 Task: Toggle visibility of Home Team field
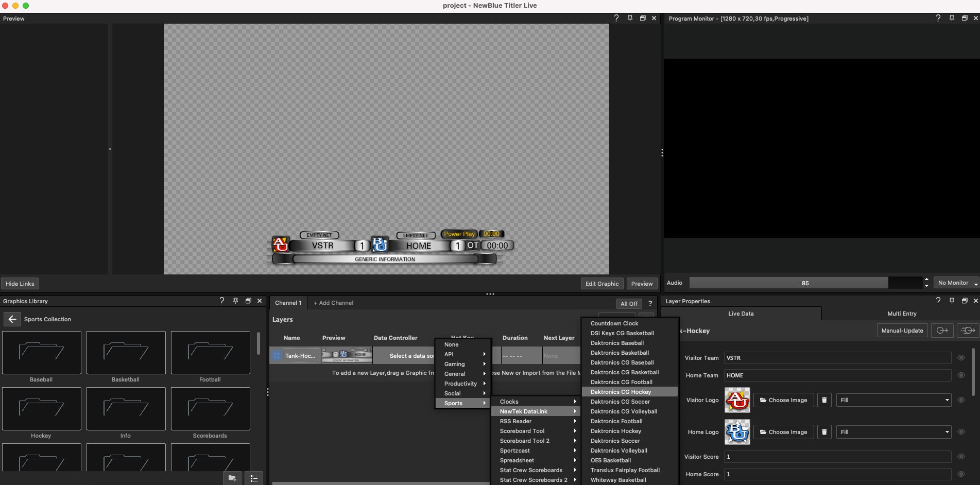point(961,375)
